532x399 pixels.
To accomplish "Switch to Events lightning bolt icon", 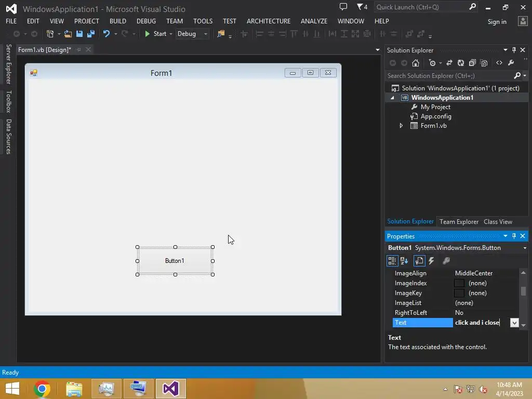I will click(x=431, y=261).
